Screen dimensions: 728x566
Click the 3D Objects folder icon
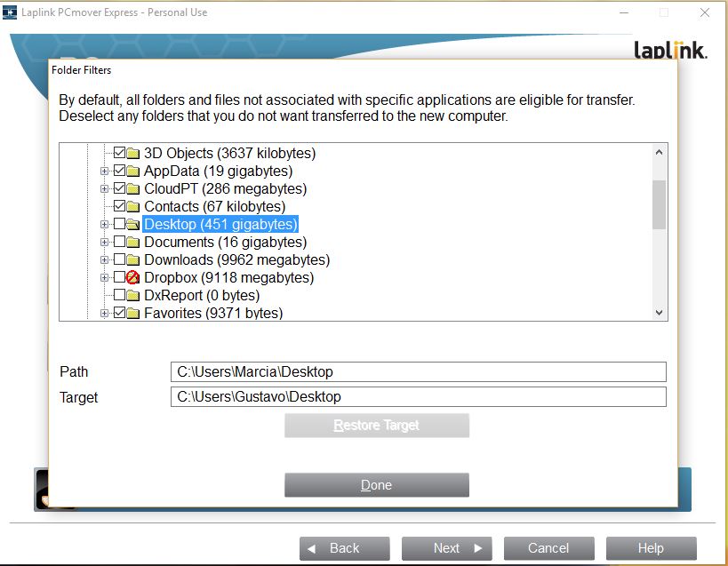tap(133, 153)
